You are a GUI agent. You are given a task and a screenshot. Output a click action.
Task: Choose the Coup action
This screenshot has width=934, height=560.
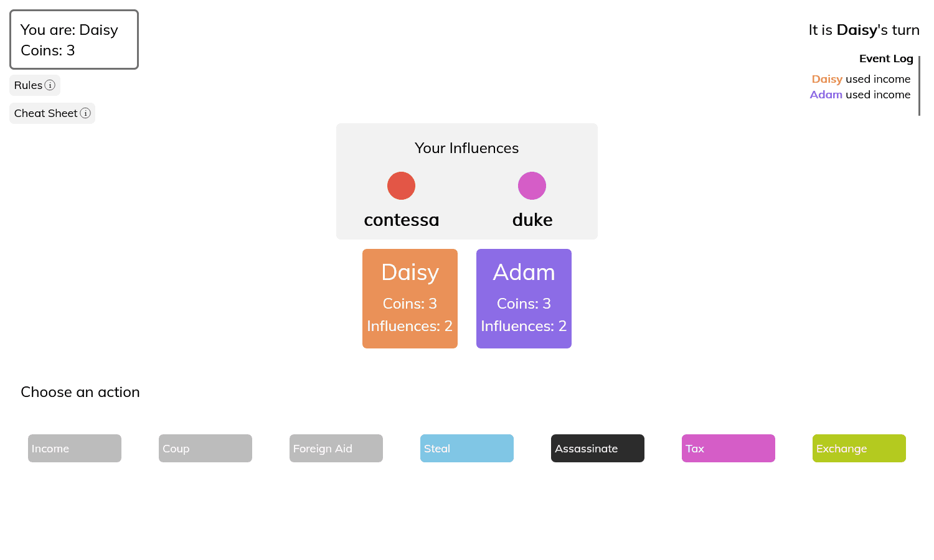pyautogui.click(x=205, y=448)
